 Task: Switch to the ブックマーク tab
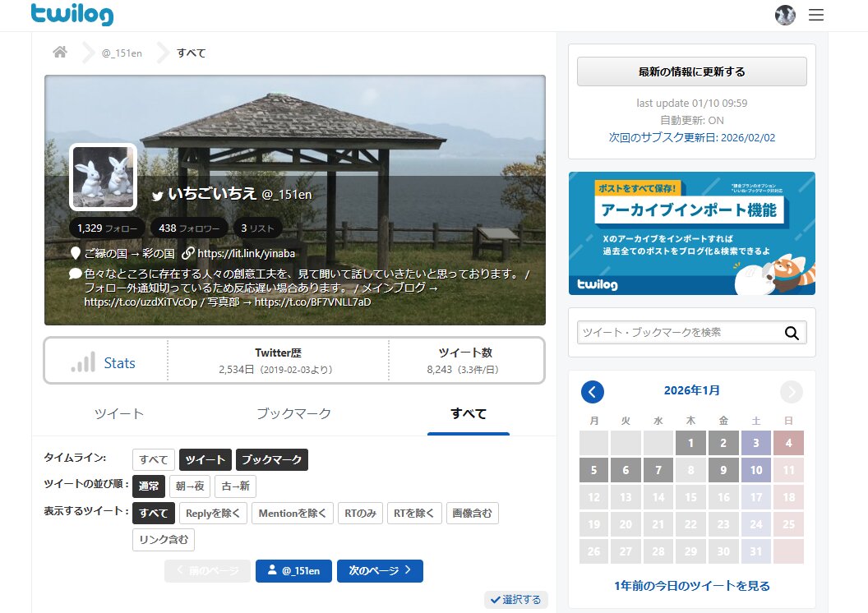[293, 413]
